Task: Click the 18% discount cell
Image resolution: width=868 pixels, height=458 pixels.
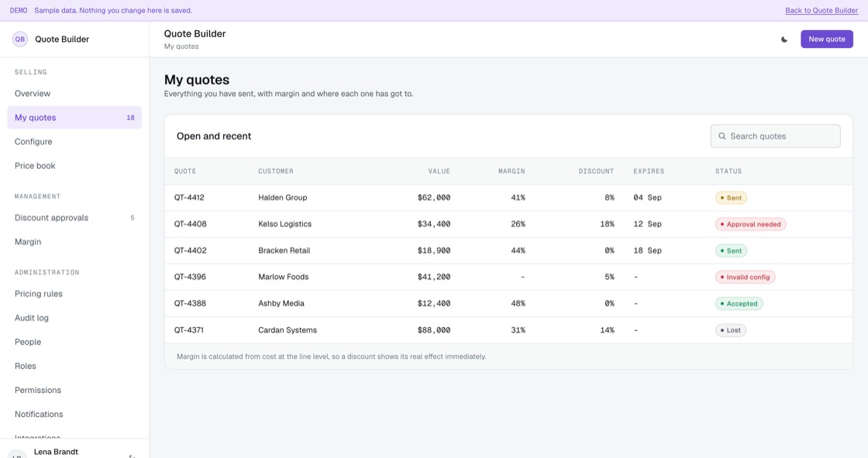Action: click(x=608, y=224)
